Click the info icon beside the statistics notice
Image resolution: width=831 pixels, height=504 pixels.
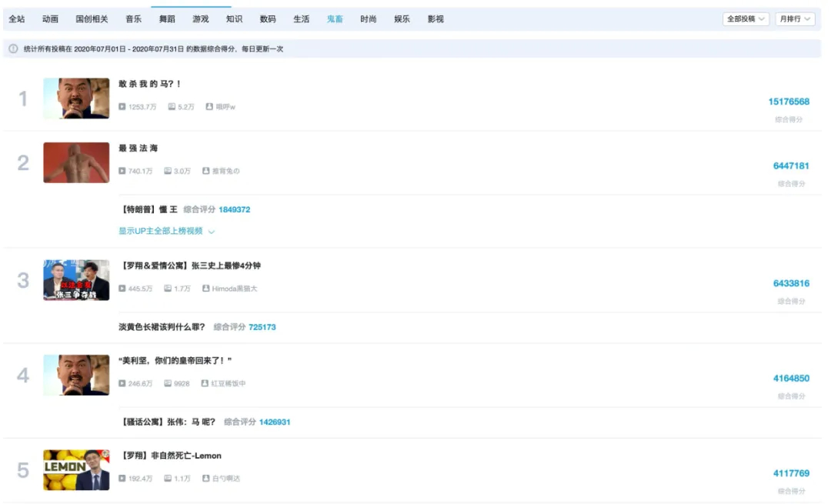(x=13, y=48)
